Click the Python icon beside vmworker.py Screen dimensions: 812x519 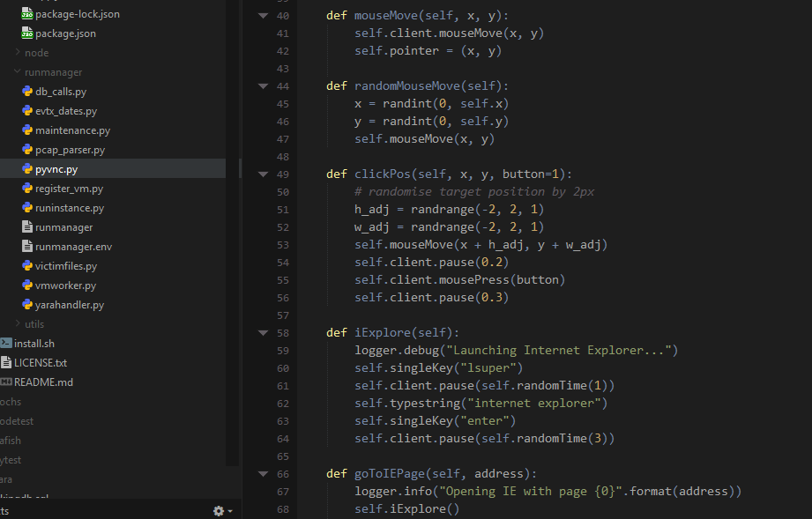(x=27, y=285)
